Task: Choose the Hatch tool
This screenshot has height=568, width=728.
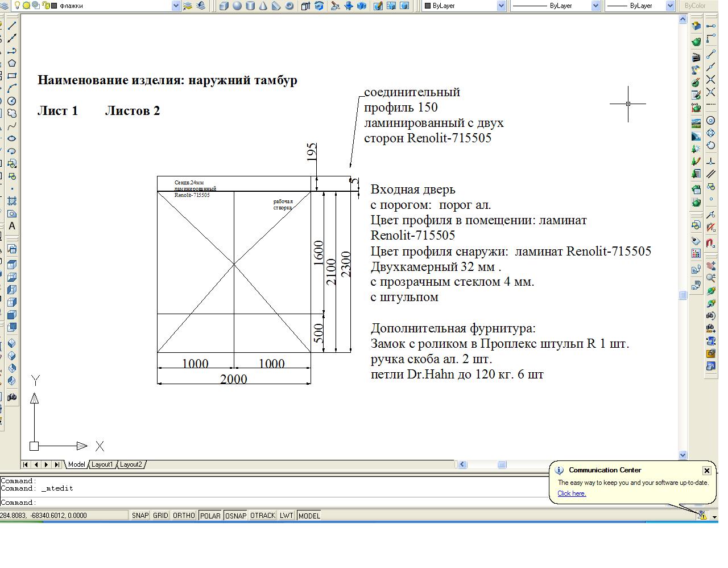Action: tap(12, 201)
